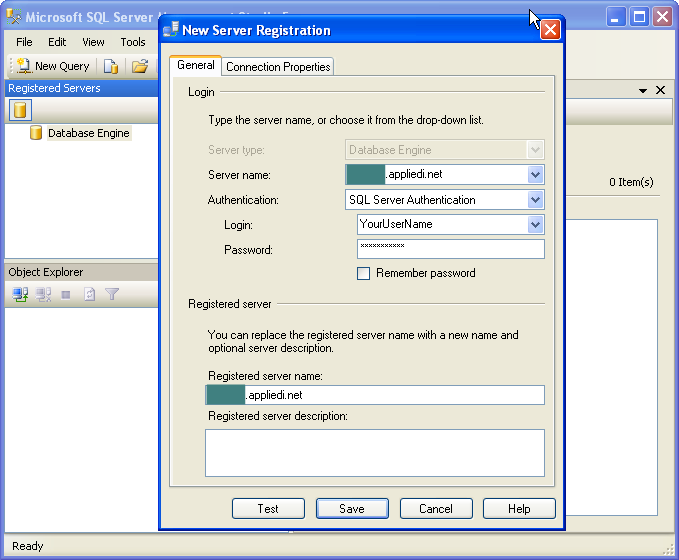
Task: Click Filter funnel icon in Object Explorer
Action: tap(112, 295)
